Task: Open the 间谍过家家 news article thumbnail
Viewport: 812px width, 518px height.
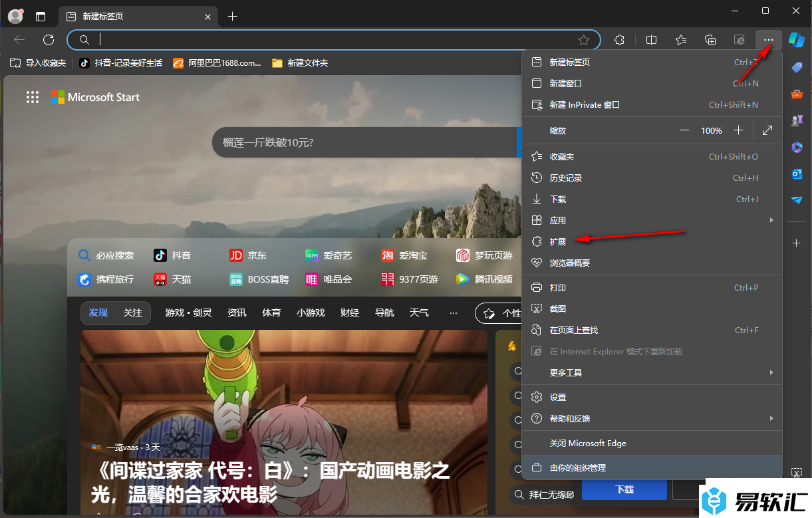Action: click(x=284, y=422)
